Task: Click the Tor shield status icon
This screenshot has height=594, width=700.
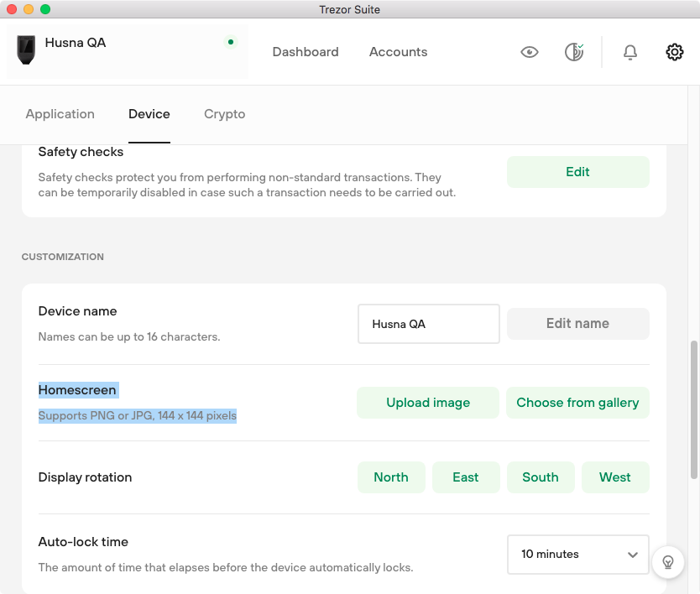Action: tap(574, 52)
